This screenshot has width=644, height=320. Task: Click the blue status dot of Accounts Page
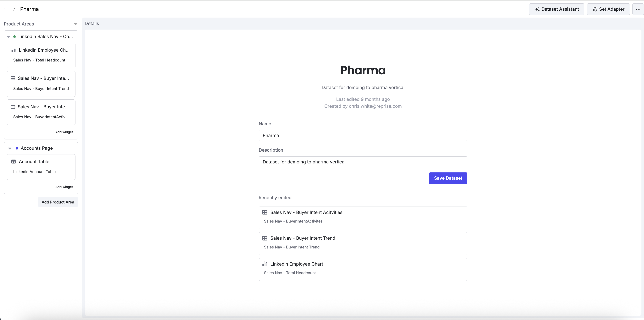point(17,148)
